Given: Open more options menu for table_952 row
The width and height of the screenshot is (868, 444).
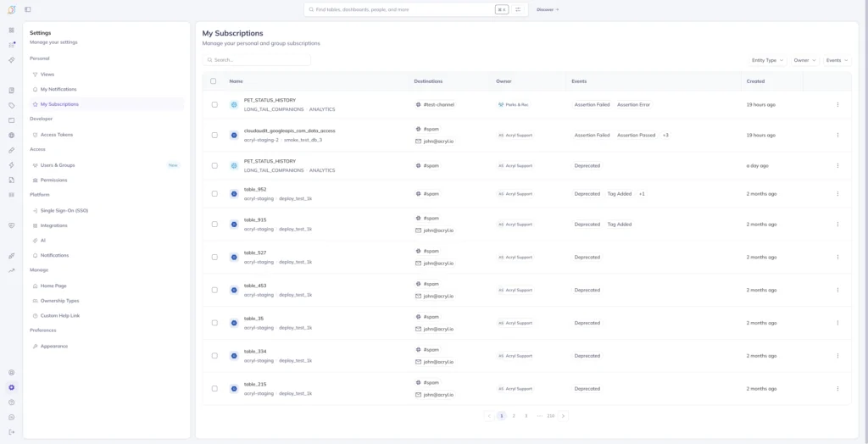Looking at the screenshot, I should [x=837, y=194].
